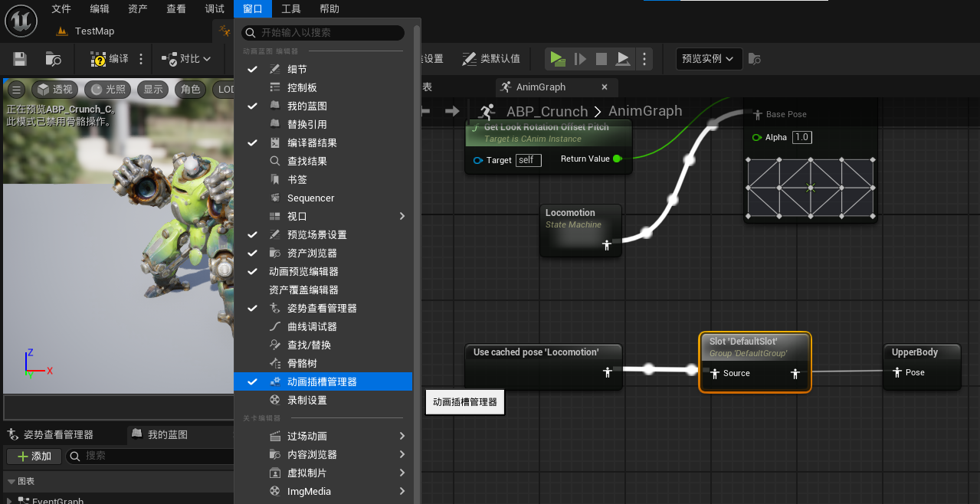Click the 添加 add button
The height and width of the screenshot is (504, 980).
click(x=34, y=456)
